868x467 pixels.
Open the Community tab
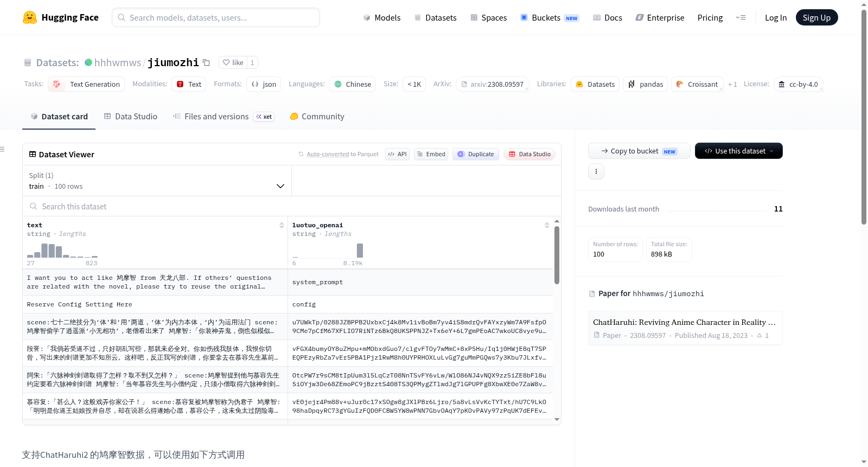click(x=317, y=117)
